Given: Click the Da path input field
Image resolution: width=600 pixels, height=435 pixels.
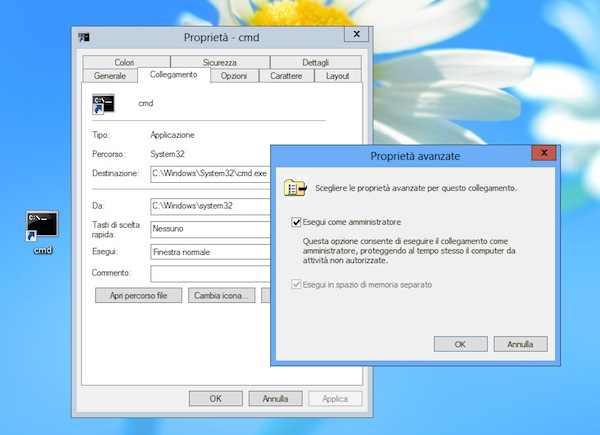Looking at the screenshot, I should click(x=210, y=207).
